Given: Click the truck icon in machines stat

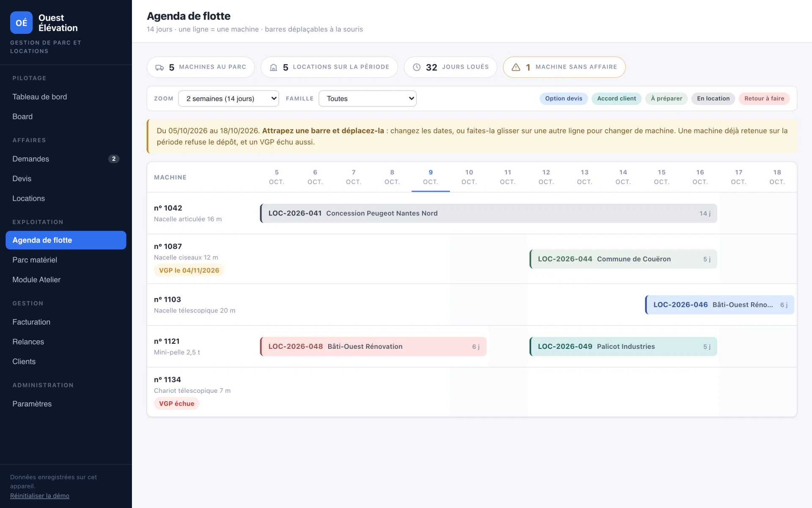Looking at the screenshot, I should pos(159,67).
